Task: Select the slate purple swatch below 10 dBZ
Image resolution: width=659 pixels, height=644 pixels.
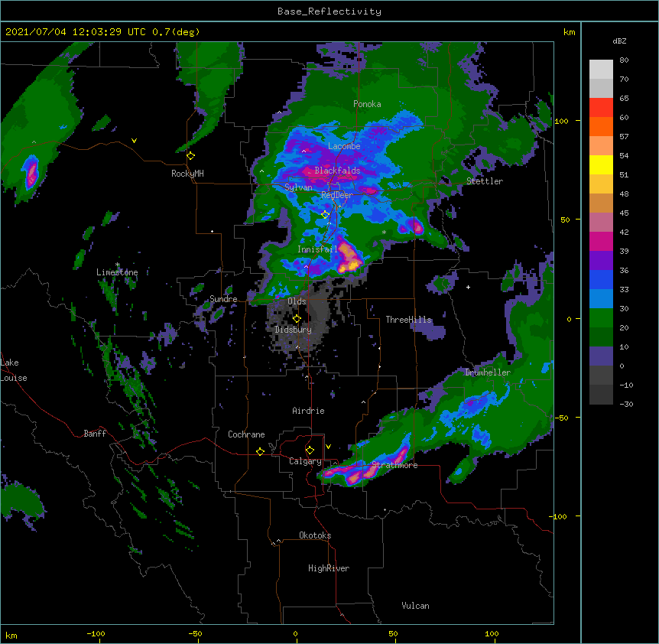Action: pos(601,356)
